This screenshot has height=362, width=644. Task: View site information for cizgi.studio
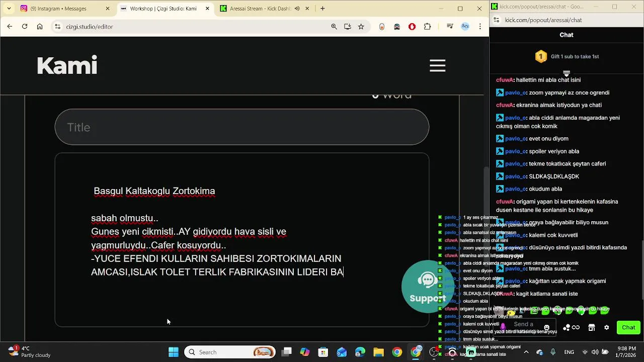57,27
